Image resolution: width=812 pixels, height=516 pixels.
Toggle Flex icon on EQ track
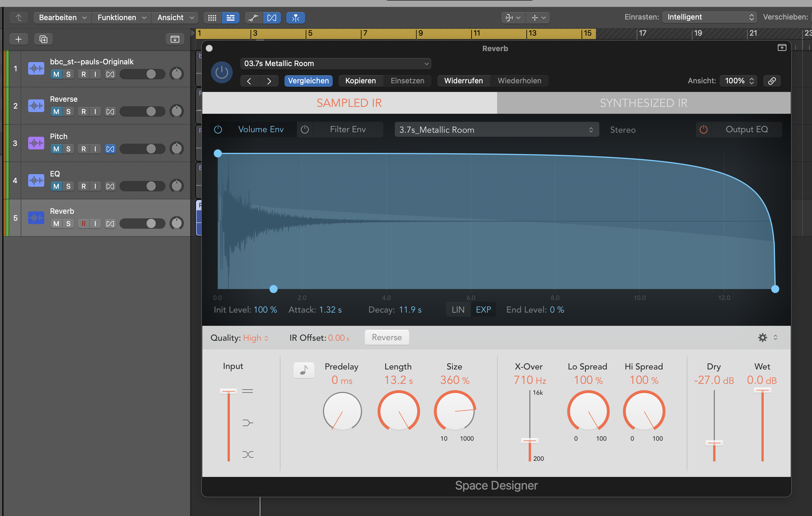(110, 186)
